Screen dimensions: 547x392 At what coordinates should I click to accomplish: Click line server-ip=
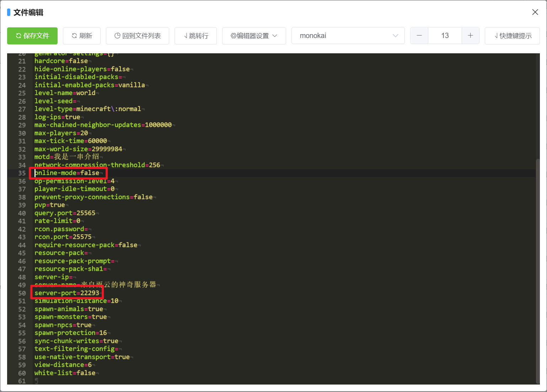[x=53, y=277]
